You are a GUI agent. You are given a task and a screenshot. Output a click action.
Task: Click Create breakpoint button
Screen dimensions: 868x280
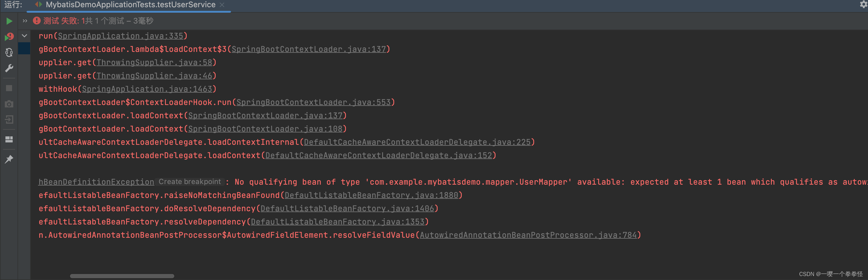tap(190, 182)
